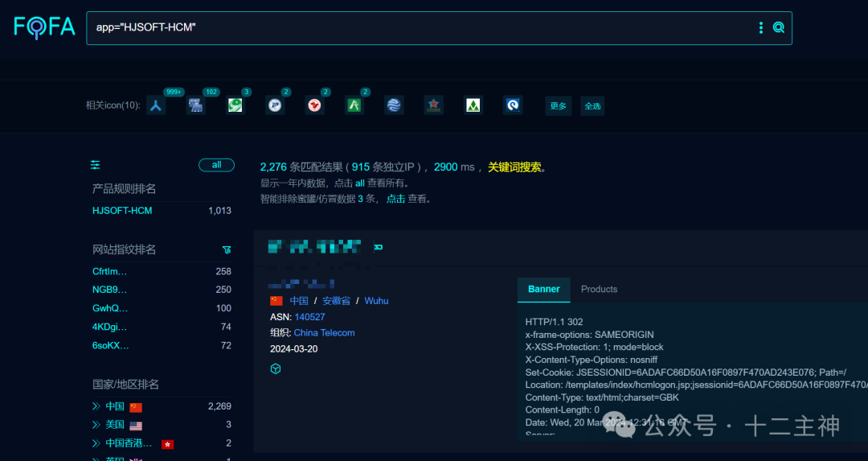This screenshot has width=868, height=461.
Task: Click the blurred IP address link
Action: (x=301, y=284)
